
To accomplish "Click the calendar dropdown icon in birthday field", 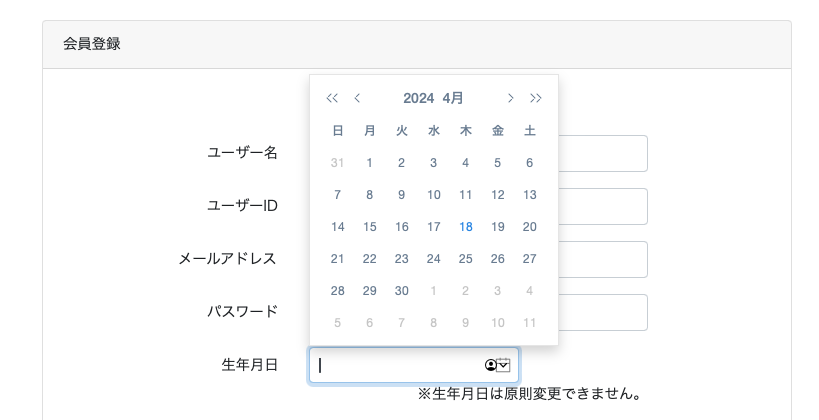I will (504, 366).
